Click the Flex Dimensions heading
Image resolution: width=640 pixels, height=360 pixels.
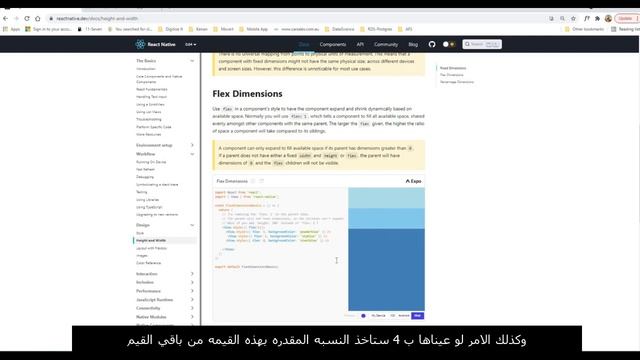247,93
